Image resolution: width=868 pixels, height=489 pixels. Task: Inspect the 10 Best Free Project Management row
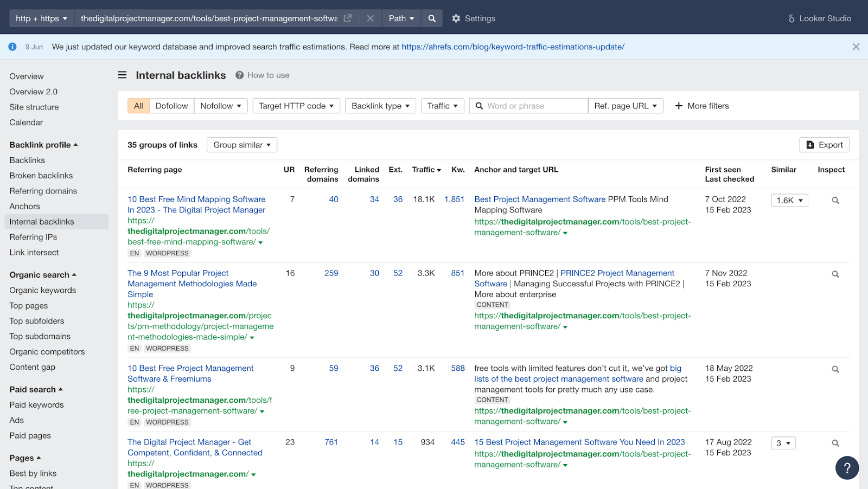click(x=835, y=369)
